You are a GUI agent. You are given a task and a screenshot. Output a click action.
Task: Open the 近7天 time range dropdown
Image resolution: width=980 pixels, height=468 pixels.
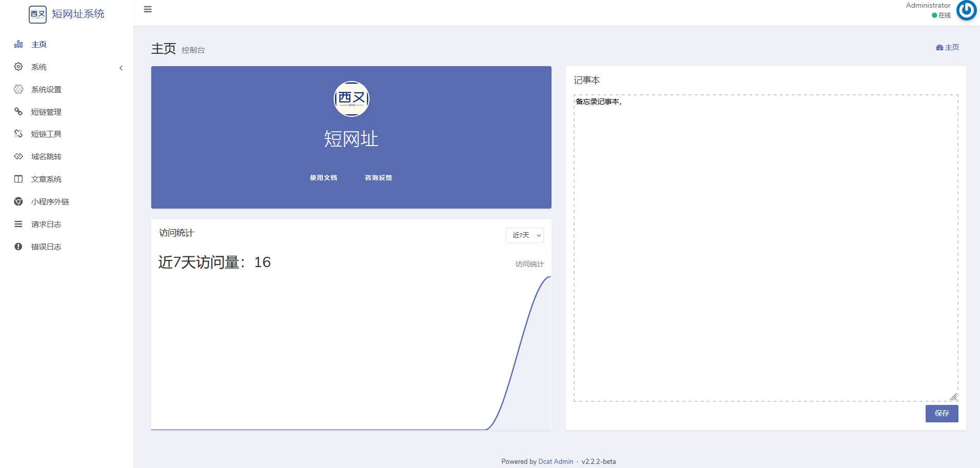click(524, 235)
